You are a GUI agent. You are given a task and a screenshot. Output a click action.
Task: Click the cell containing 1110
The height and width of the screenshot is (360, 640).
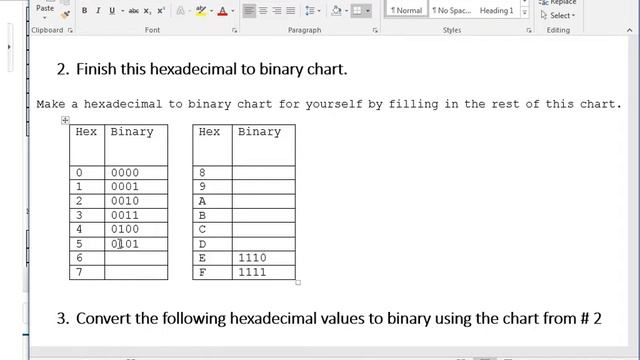[x=264, y=258]
